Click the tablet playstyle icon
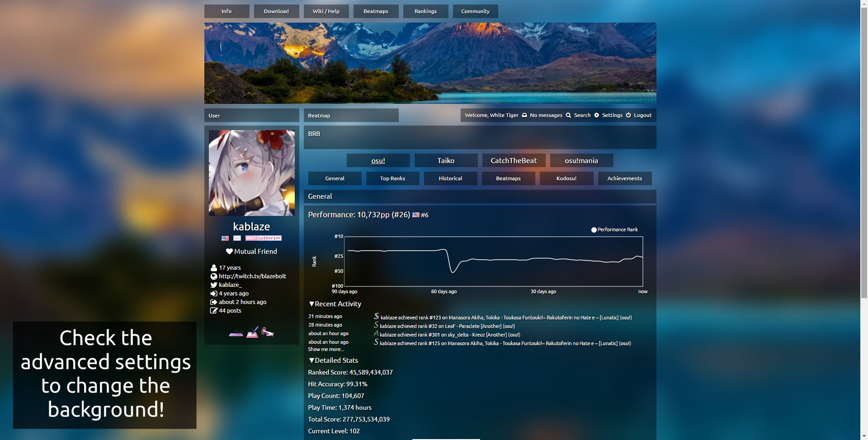This screenshot has width=868, height=440. coord(252,332)
